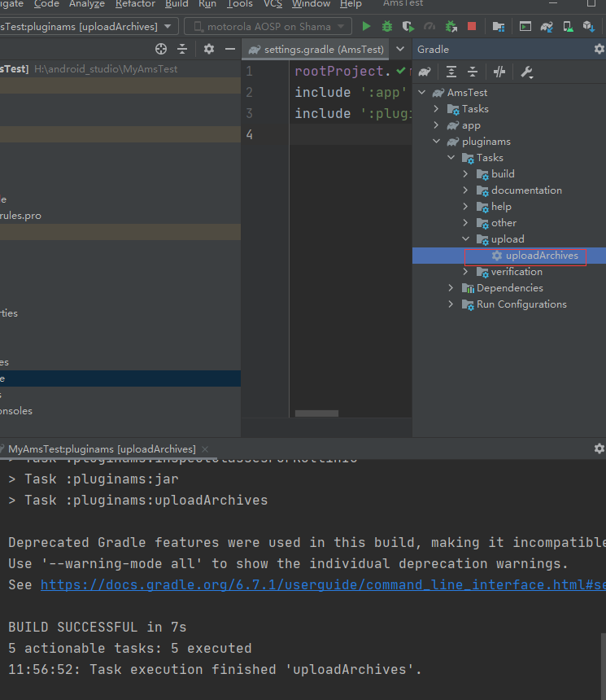606x700 pixels.
Task: Toggle Offline Mode in Gradle panel
Action: (x=499, y=72)
